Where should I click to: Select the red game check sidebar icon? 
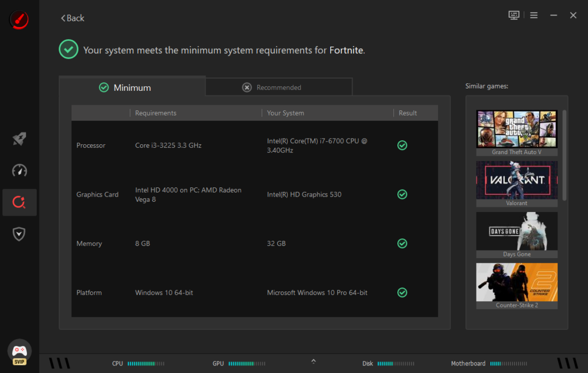click(19, 202)
